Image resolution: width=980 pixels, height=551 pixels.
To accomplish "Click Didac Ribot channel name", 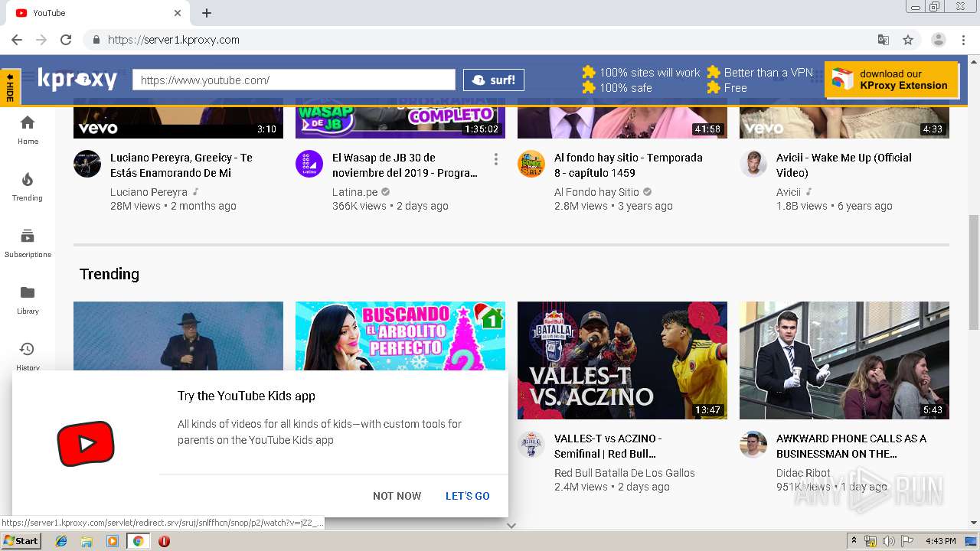I will click(x=803, y=473).
